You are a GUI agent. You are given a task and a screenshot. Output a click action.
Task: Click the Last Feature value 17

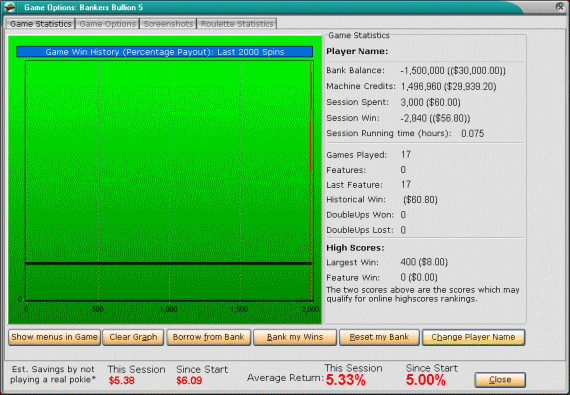tap(406, 185)
